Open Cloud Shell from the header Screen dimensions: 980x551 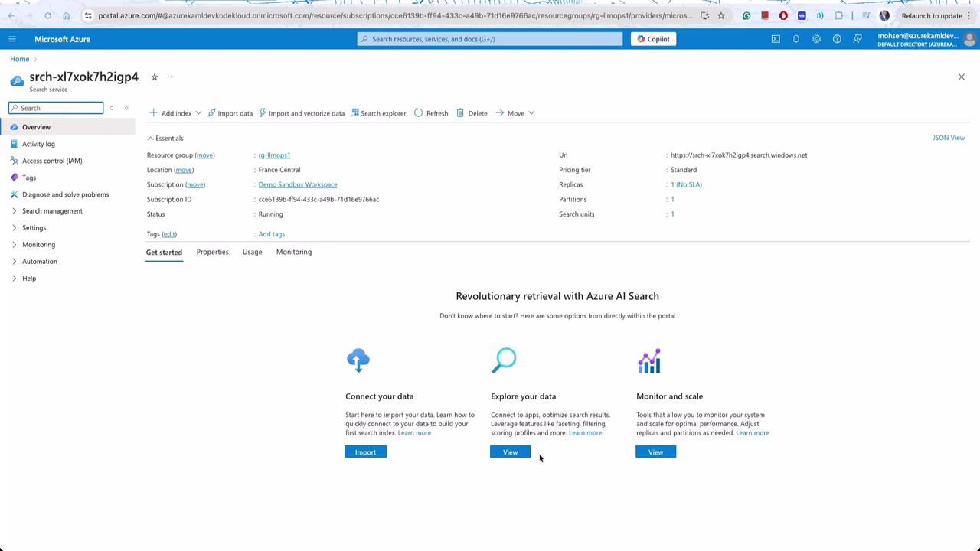pyautogui.click(x=776, y=39)
